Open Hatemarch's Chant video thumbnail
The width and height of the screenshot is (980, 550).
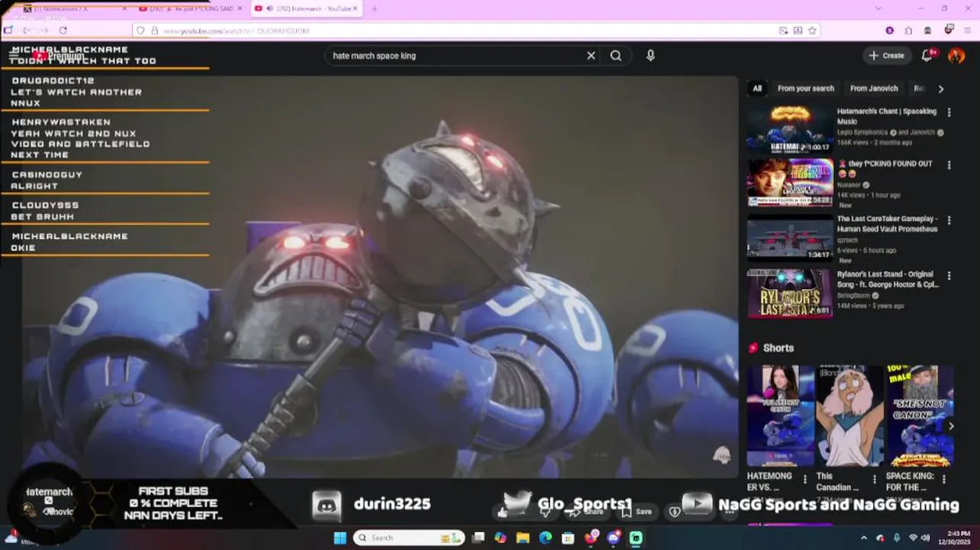pos(790,130)
